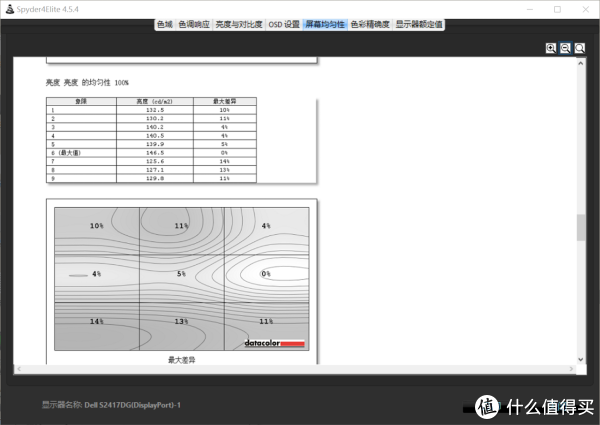Open the 显示器额定值 tab
This screenshot has height=425, width=600.
(419, 24)
